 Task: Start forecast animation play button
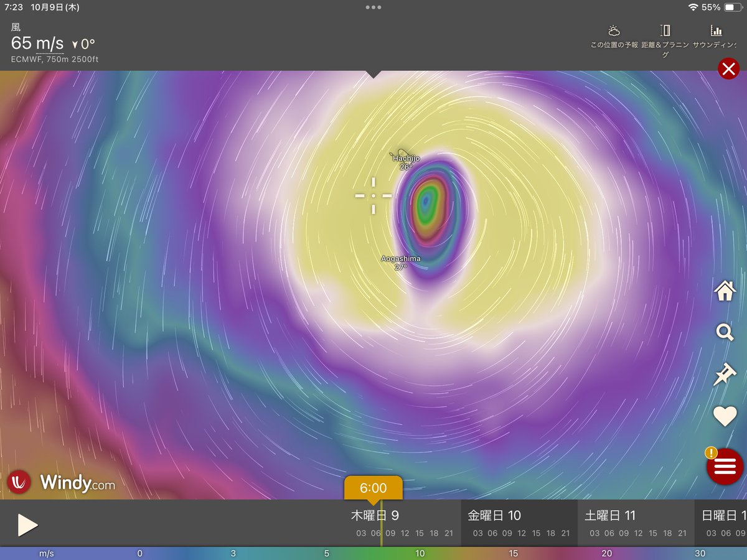[27, 525]
